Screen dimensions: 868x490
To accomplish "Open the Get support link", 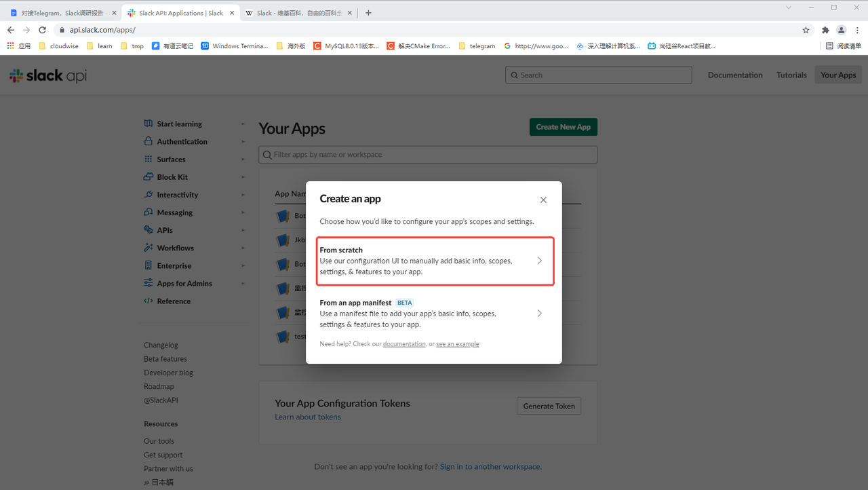I will pos(163,455).
